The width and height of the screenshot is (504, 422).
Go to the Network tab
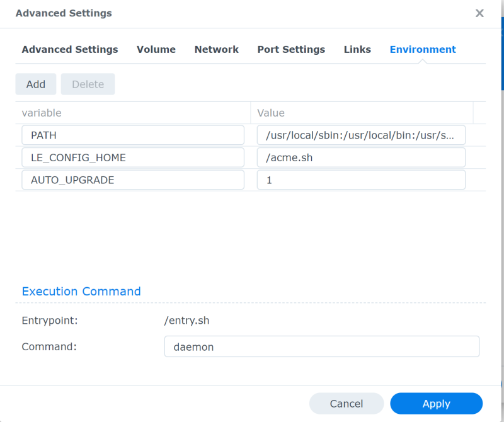point(216,49)
